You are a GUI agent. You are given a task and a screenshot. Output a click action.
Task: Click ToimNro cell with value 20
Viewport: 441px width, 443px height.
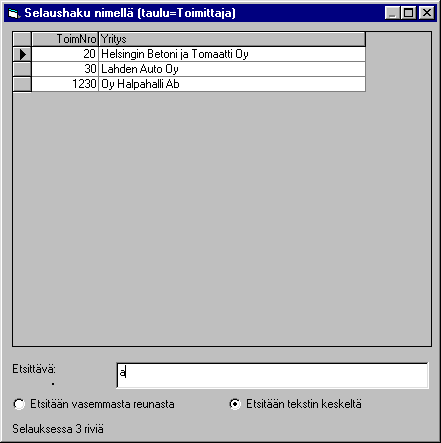tap(65, 54)
